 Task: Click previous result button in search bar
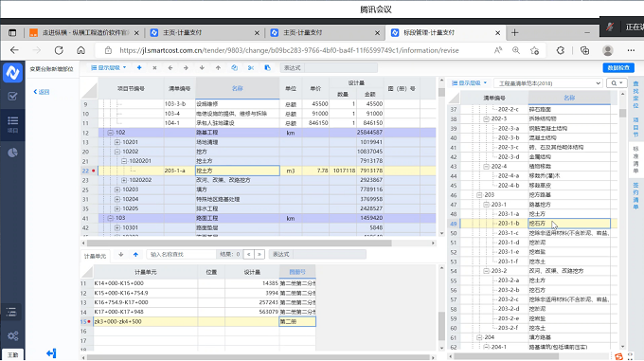249,255
